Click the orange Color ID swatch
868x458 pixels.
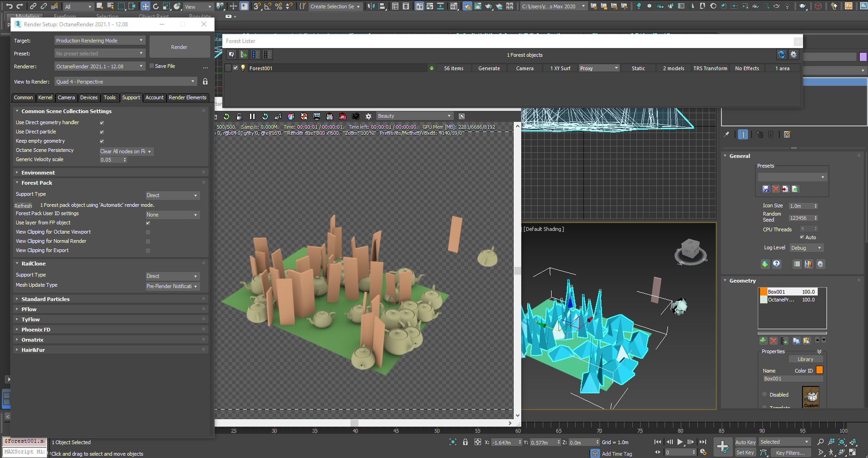[x=819, y=370]
